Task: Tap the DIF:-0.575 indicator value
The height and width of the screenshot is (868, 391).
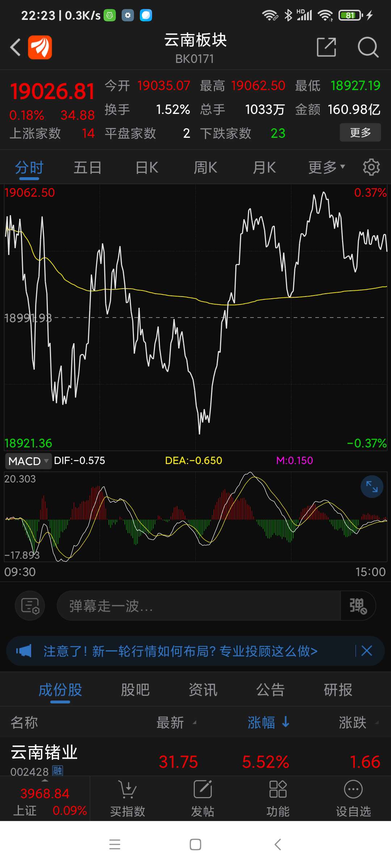Action: (x=80, y=461)
